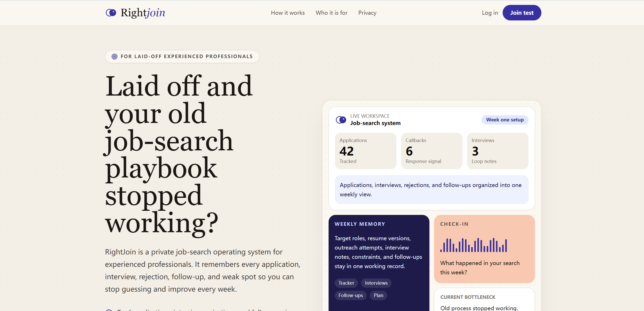The image size is (644, 311).
Task: Click the 'WEEKLY MEMORY' card heading
Action: (x=360, y=224)
